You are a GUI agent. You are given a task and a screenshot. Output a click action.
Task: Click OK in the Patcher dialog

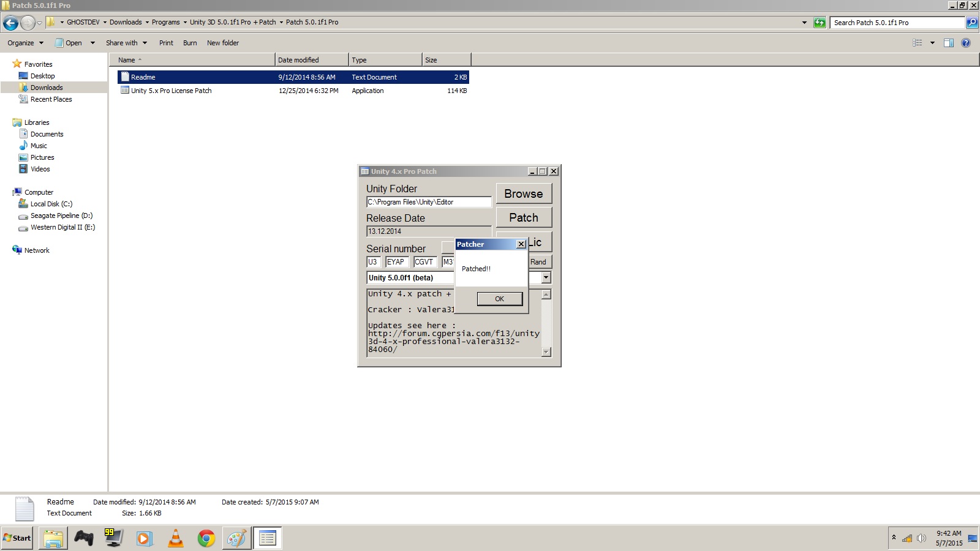click(x=499, y=299)
